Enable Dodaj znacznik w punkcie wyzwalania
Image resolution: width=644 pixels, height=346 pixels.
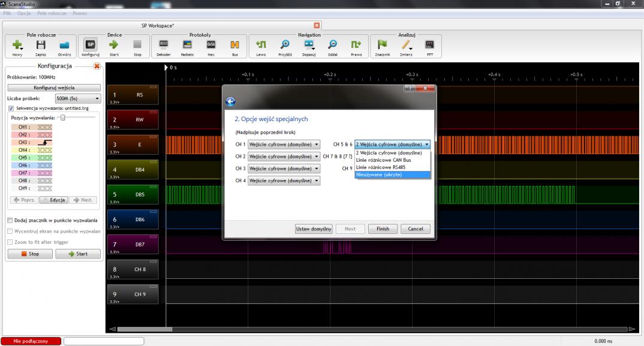10,220
